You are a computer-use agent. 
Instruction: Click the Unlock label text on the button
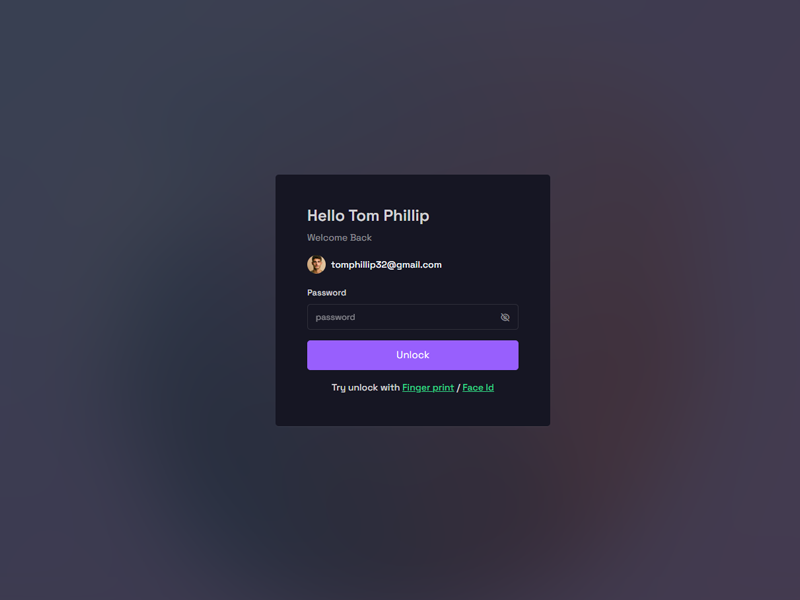(413, 355)
